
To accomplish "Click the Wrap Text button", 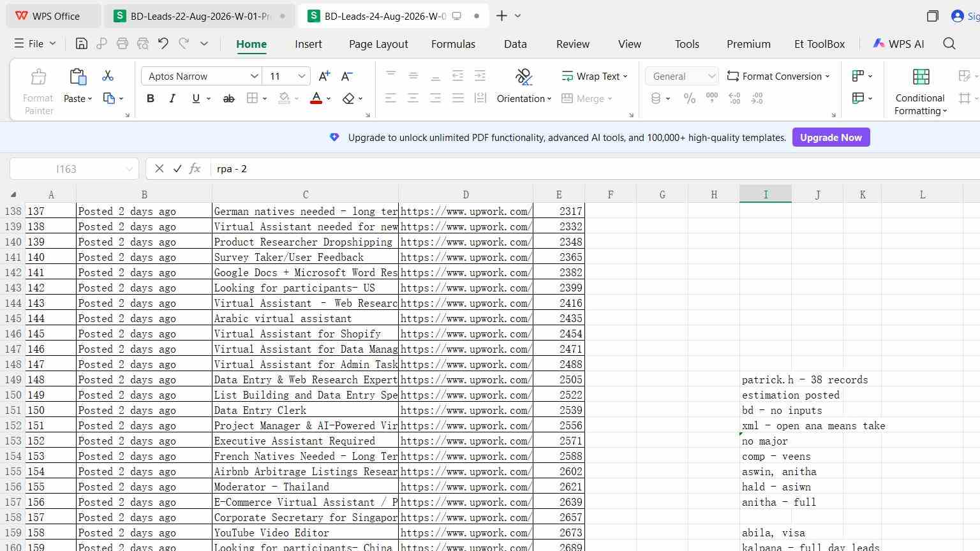I will 594,76.
